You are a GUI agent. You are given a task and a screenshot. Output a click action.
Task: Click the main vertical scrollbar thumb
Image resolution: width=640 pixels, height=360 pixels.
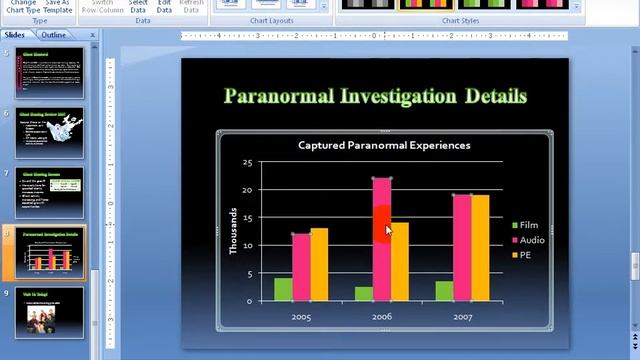pos(635,266)
